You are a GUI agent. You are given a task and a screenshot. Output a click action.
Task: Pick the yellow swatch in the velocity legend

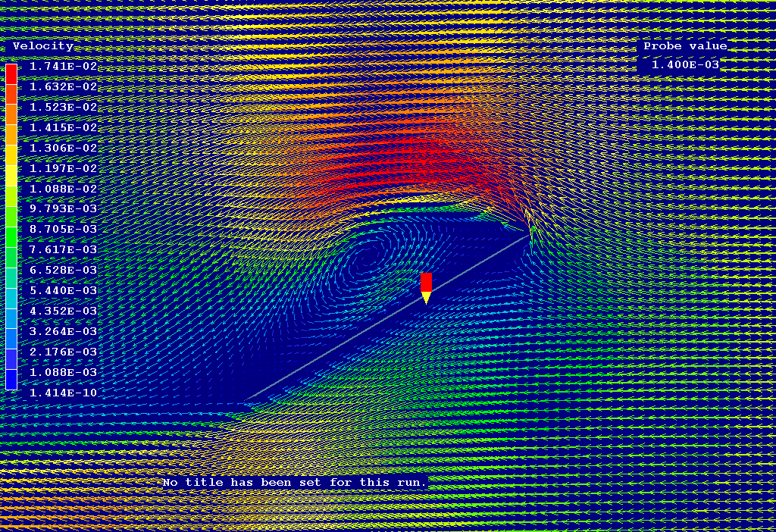point(11,176)
